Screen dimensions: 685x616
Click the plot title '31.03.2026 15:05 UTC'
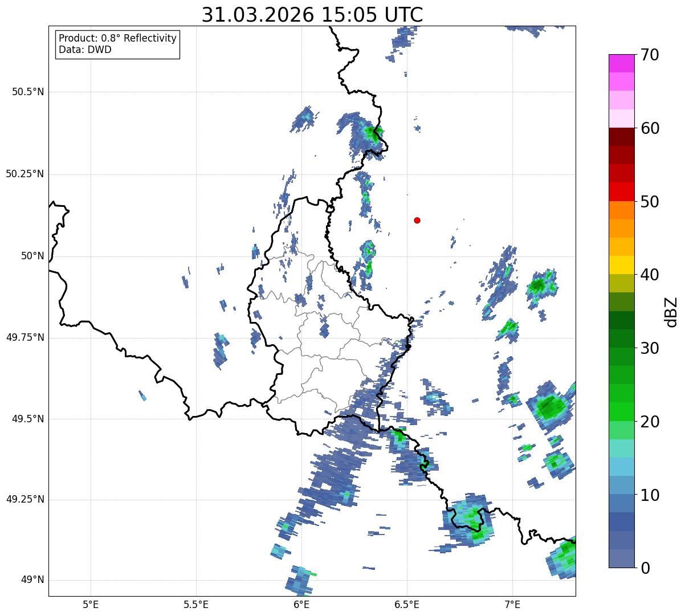312,15
